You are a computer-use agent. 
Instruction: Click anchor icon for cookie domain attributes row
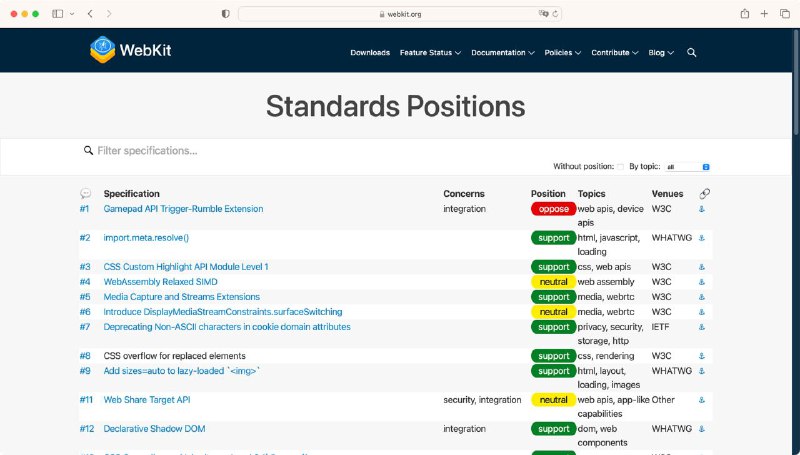click(702, 327)
